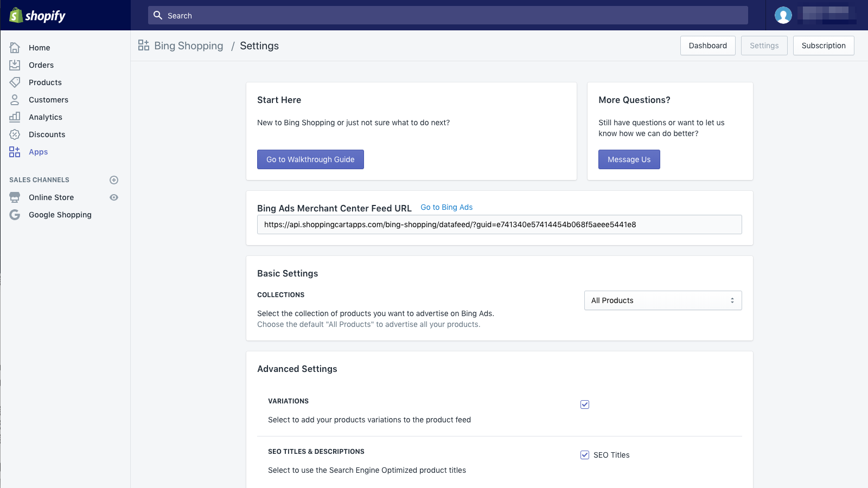
Task: Click the Discounts badge icon
Action: [x=15, y=134]
